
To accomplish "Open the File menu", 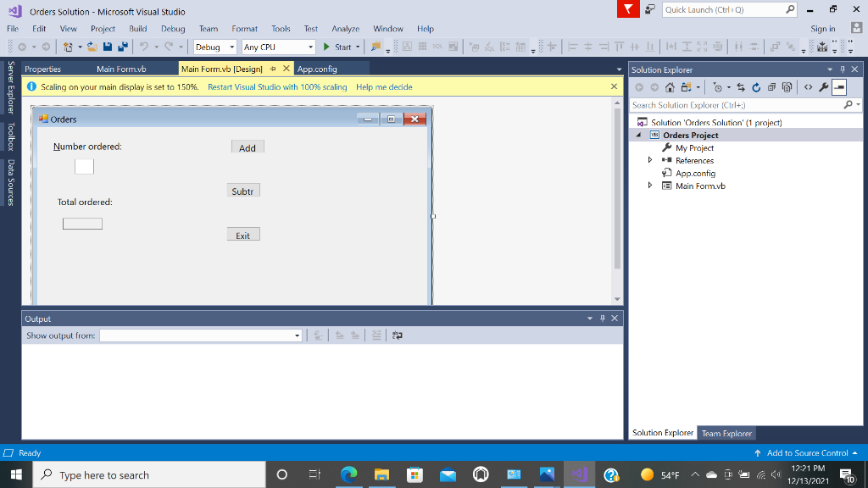I will pyautogui.click(x=13, y=28).
